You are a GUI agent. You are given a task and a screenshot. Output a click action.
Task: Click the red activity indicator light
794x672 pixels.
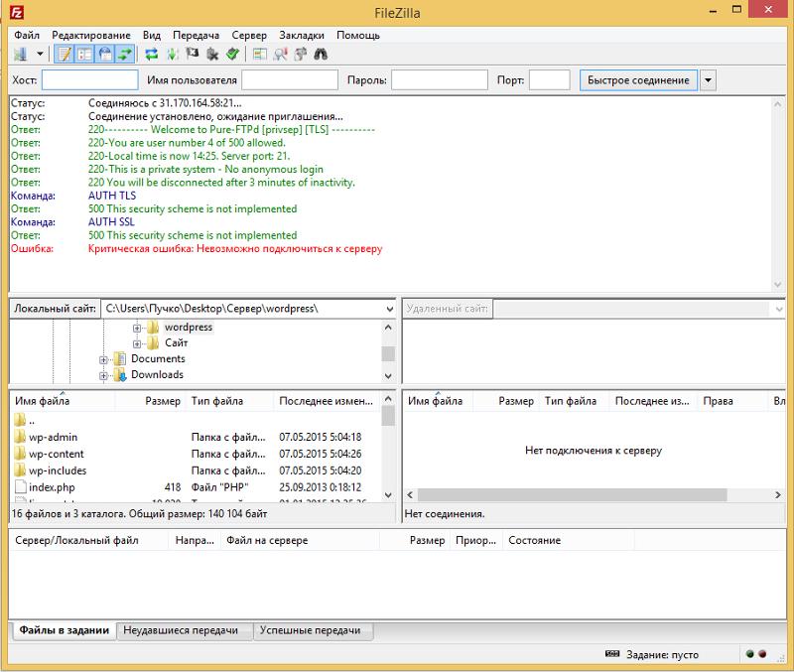click(x=762, y=654)
